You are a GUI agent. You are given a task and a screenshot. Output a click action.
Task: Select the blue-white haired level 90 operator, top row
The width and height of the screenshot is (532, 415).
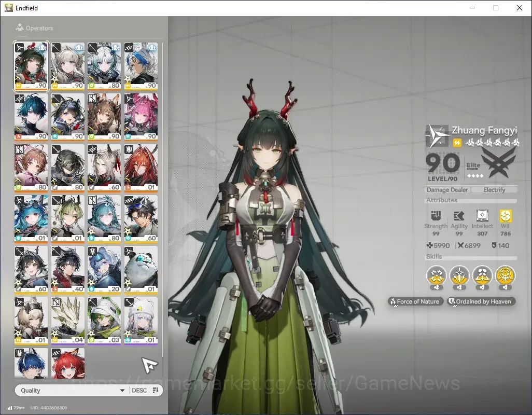coord(141,66)
